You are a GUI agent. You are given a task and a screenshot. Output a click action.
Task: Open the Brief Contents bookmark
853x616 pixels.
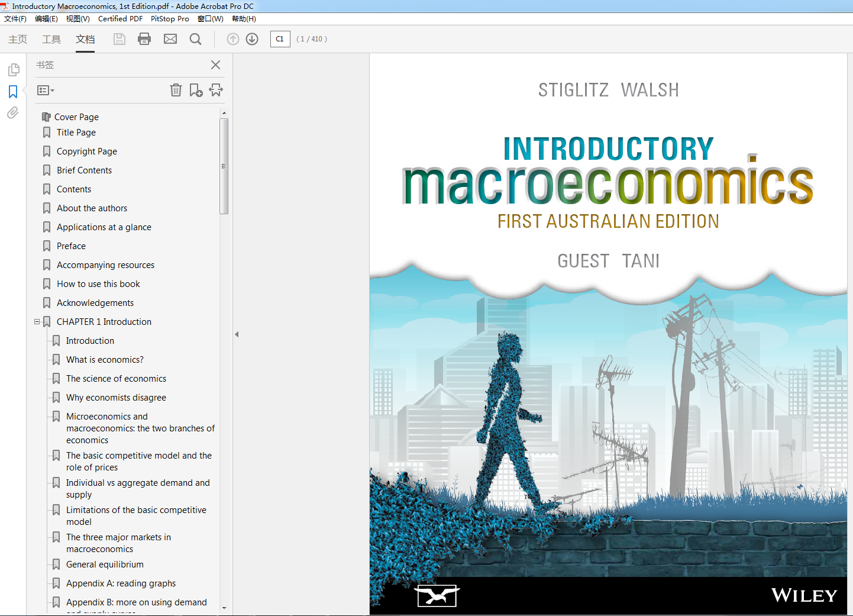tap(84, 170)
